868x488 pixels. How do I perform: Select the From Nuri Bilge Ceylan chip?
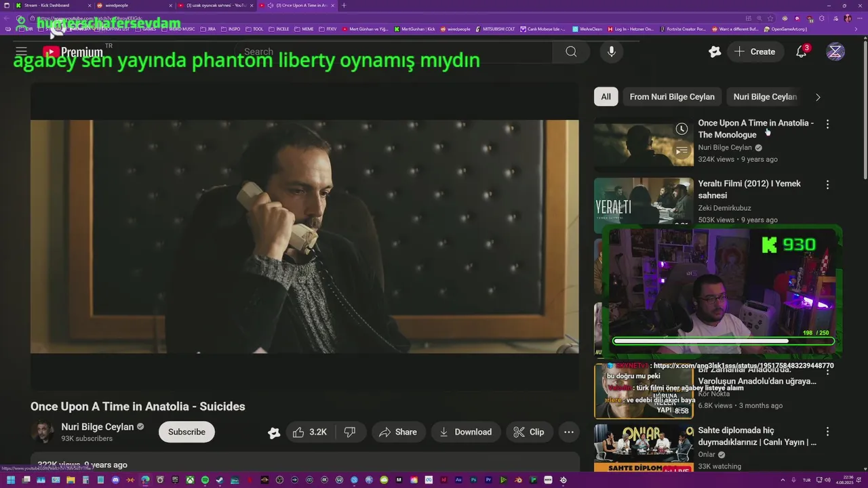point(672,97)
